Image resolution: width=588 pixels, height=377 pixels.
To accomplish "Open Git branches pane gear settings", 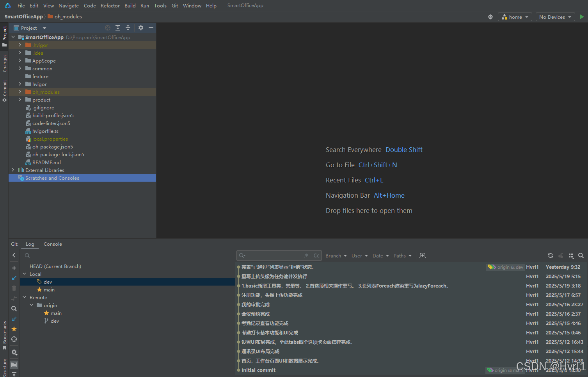I will pos(14,352).
